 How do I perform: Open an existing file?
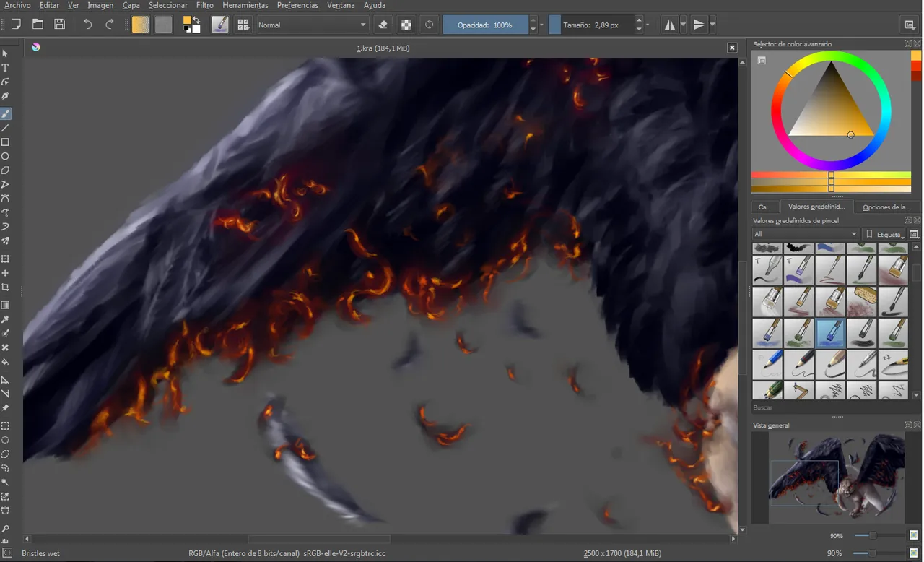(38, 25)
